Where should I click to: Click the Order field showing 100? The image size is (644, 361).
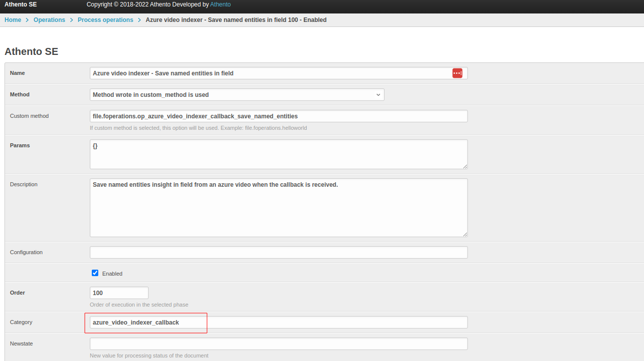point(119,293)
